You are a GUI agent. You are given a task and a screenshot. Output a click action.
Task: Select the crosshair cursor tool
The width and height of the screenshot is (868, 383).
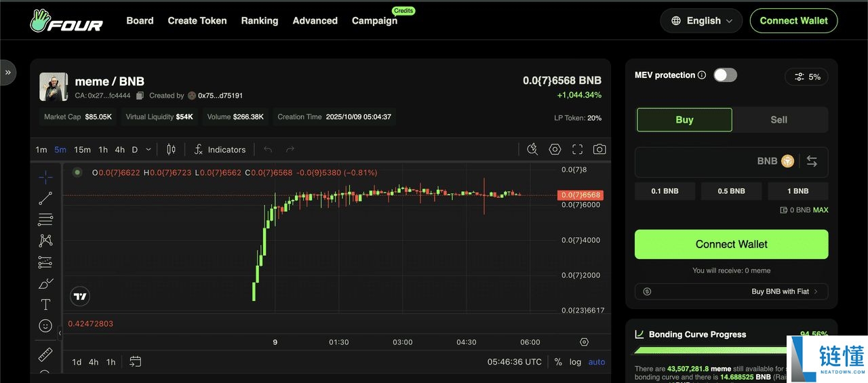(x=45, y=177)
